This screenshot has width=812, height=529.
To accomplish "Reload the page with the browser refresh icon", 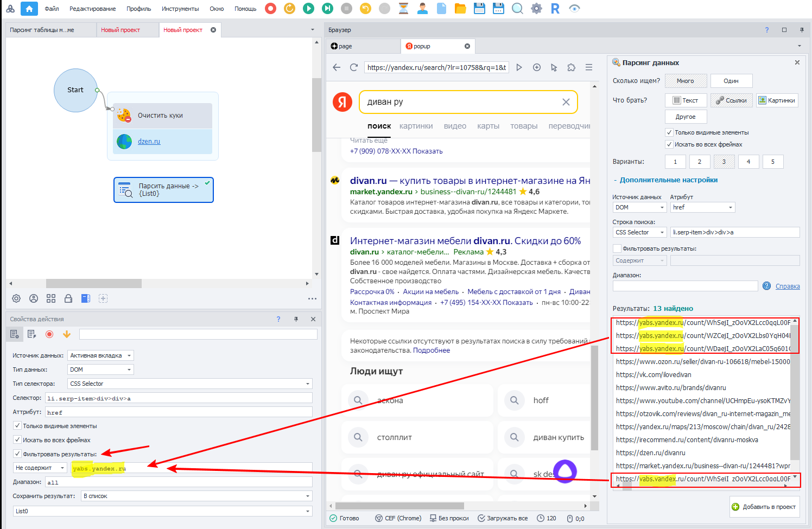I will pyautogui.click(x=354, y=67).
